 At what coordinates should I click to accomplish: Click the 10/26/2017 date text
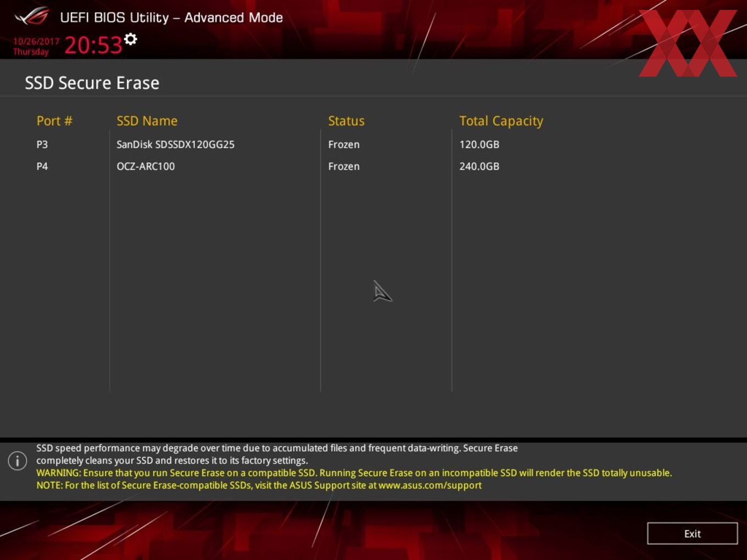click(36, 41)
